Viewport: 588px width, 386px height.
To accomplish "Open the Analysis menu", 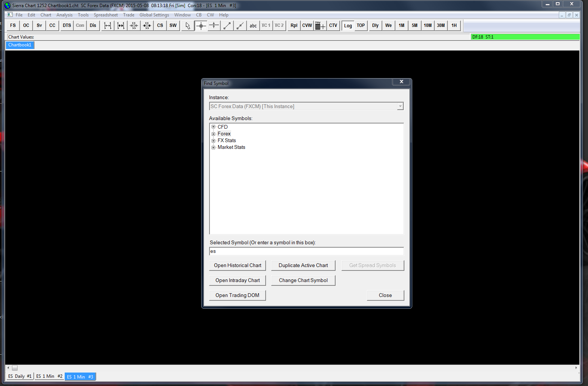I will pos(65,15).
